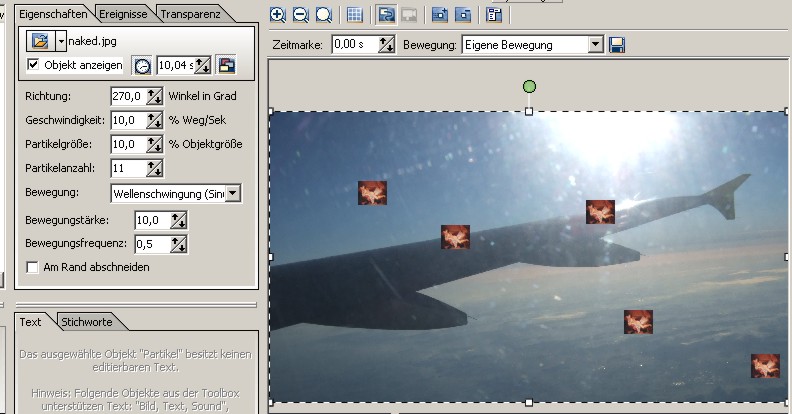
Task: Click the clock icon next to duration
Action: tap(143, 66)
